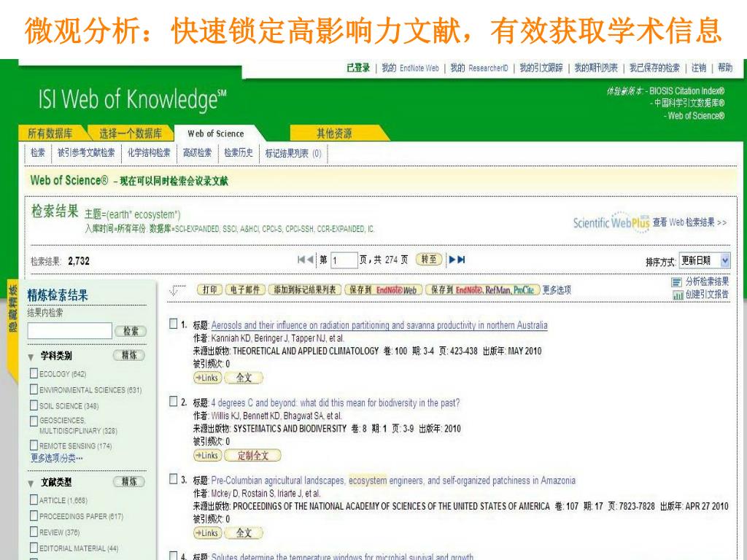
Task: Tick the REVIEW (376) checkbox
Action: [34, 532]
